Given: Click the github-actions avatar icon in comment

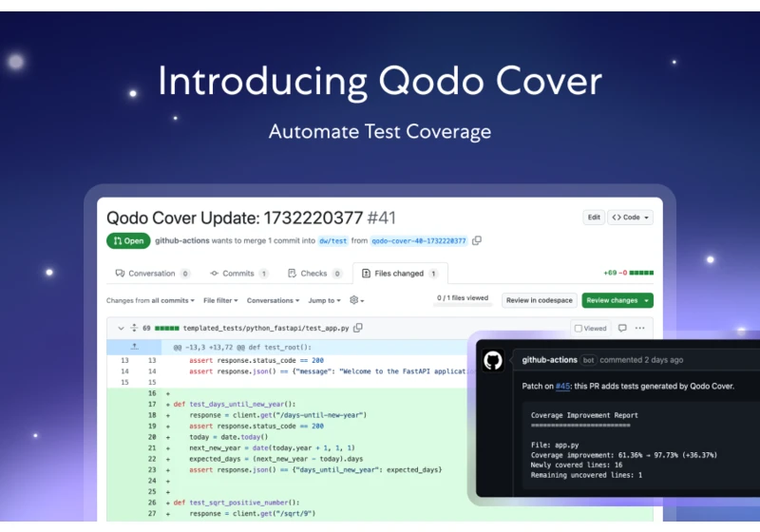Looking at the screenshot, I should pos(493,360).
